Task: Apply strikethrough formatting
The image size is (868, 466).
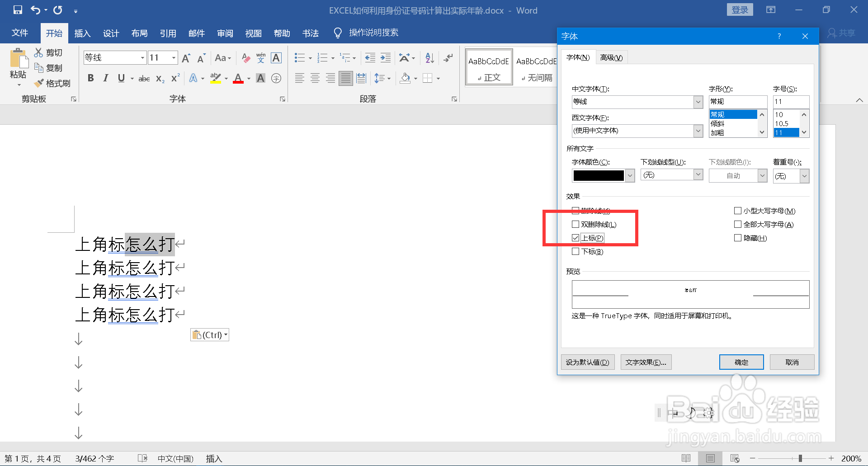Action: click(144, 78)
